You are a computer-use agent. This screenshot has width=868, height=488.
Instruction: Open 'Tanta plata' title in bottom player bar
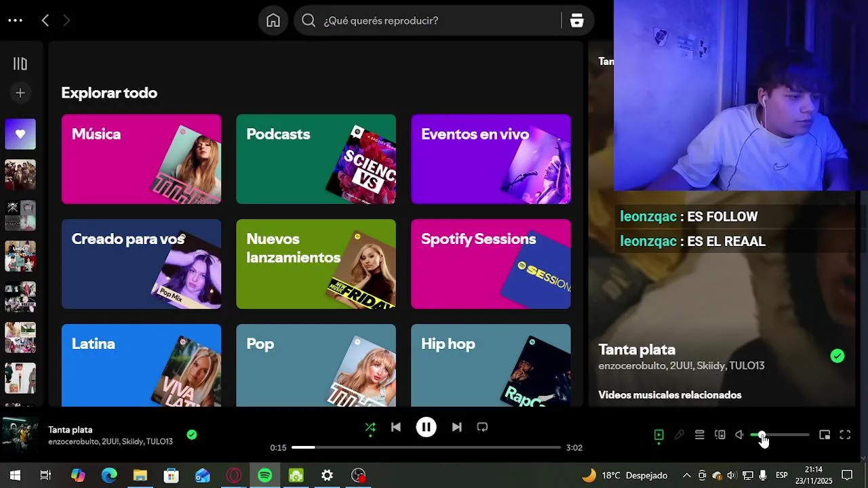click(71, 430)
